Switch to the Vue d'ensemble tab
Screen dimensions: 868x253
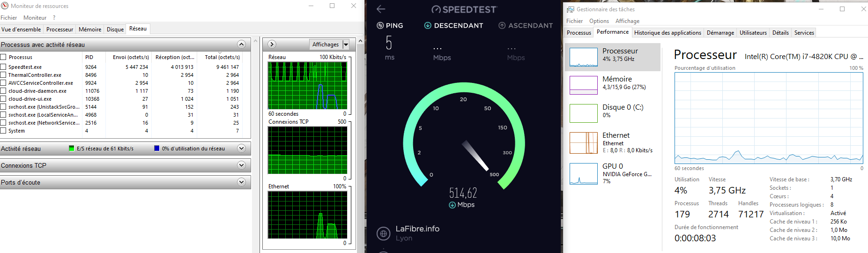click(22, 30)
